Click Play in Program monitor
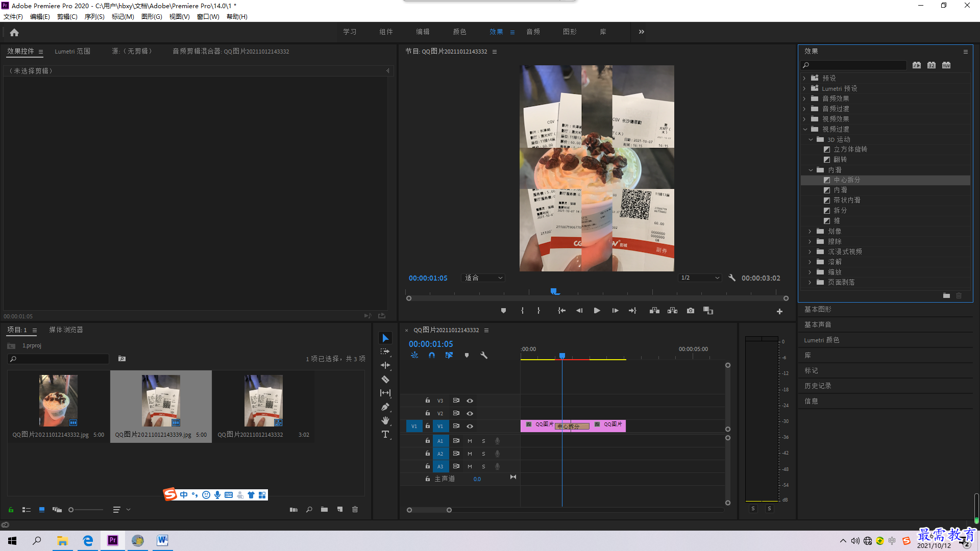 597,311
